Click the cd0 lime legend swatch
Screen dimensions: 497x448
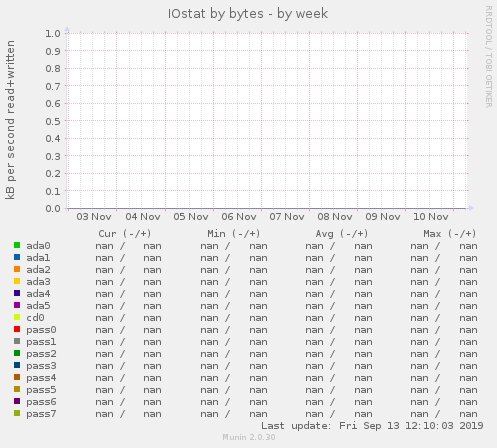coord(17,317)
